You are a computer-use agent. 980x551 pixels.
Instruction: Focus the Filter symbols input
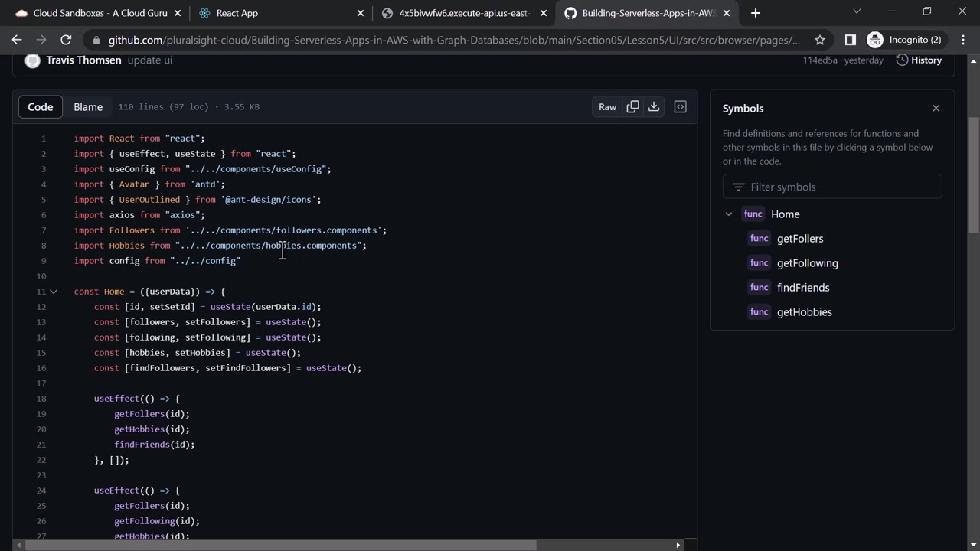point(838,187)
